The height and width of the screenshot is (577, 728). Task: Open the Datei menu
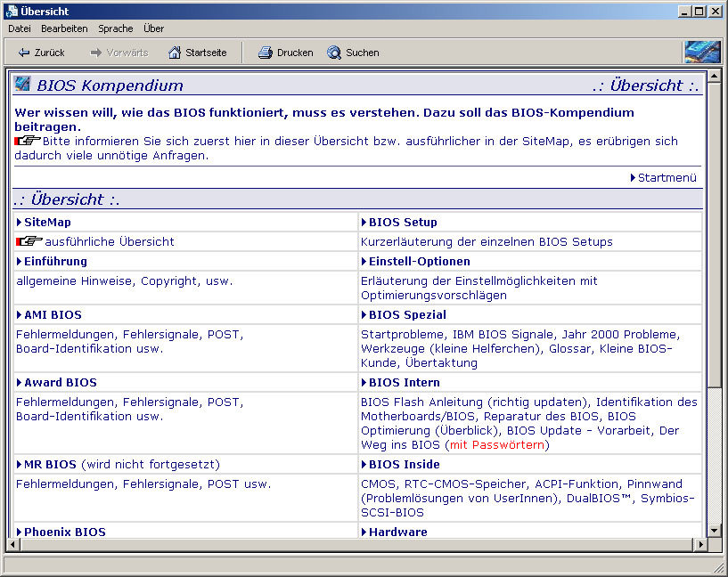pyautogui.click(x=20, y=28)
